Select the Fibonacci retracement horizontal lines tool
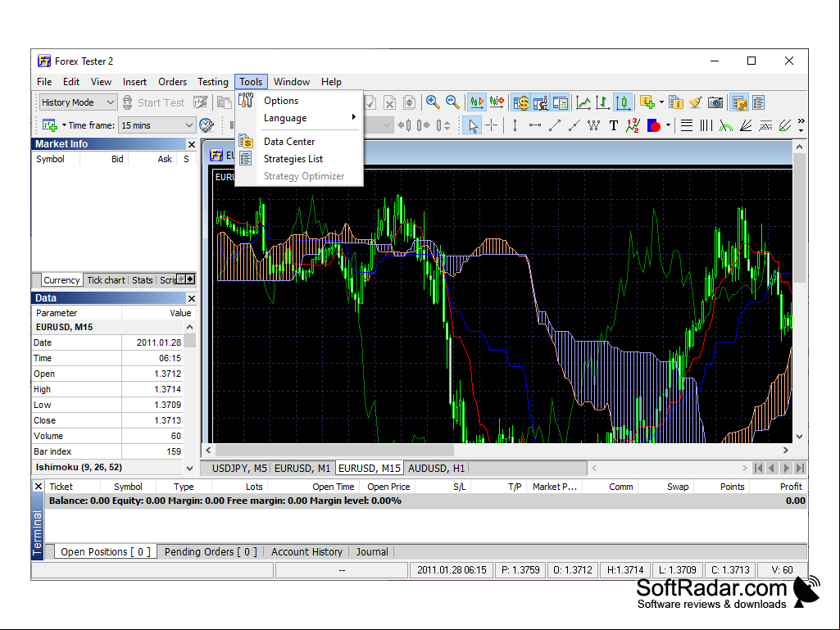 [686, 126]
